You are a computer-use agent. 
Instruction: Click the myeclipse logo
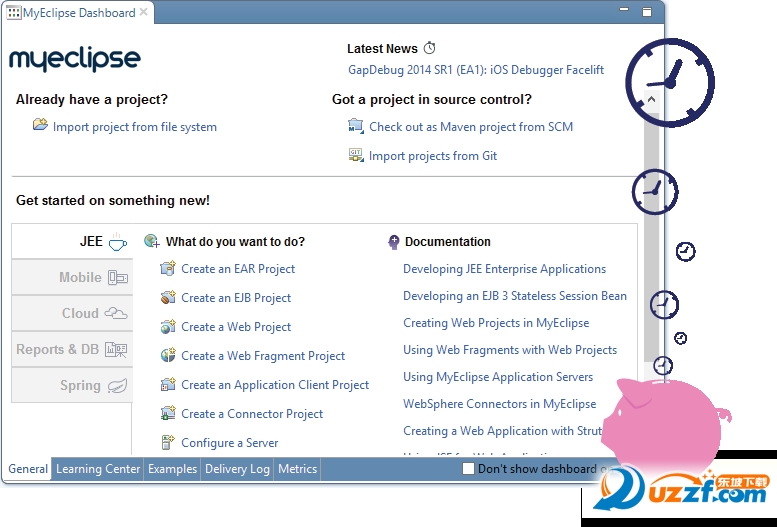coord(75,59)
